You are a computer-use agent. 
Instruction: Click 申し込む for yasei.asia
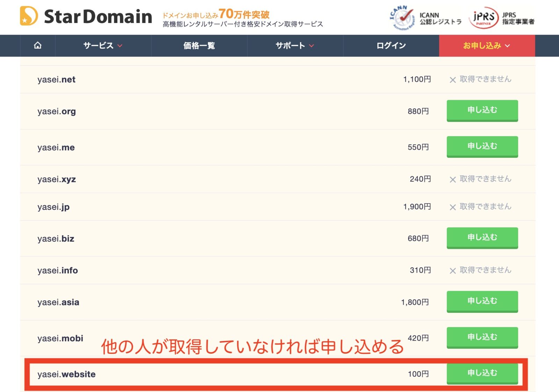[x=482, y=301]
